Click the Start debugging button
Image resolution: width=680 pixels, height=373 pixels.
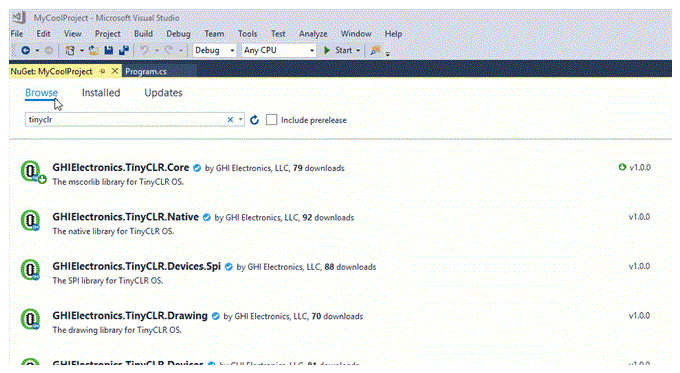tap(338, 50)
